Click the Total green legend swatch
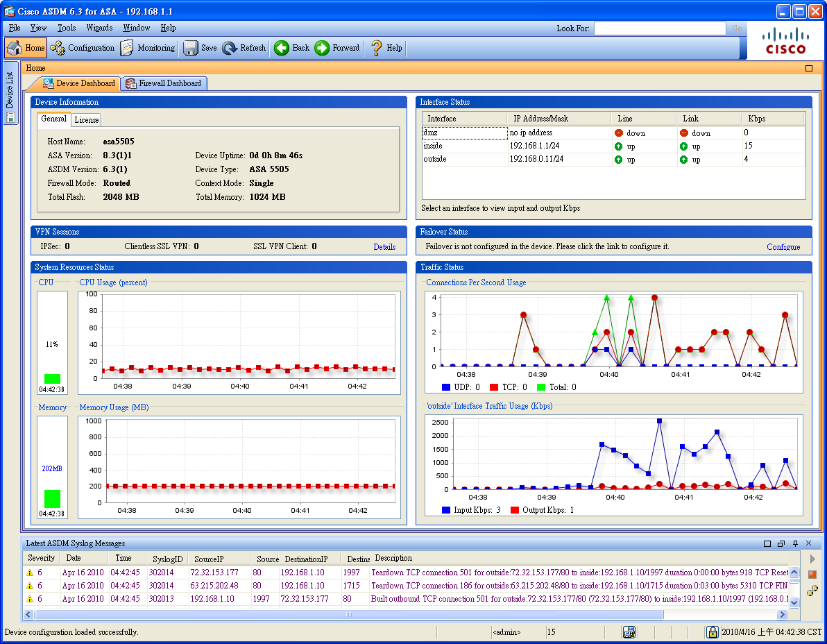The image size is (827, 644). point(540,387)
